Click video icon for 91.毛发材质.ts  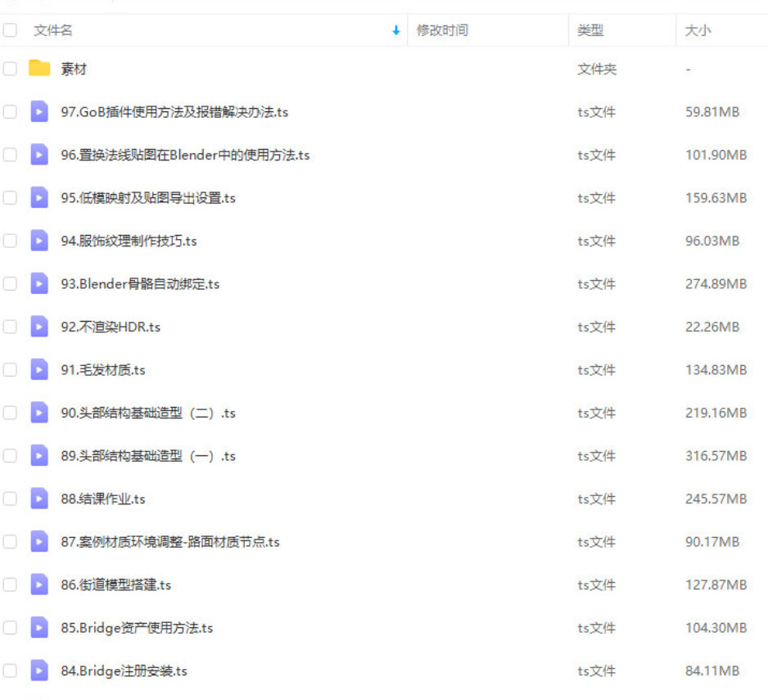click(39, 370)
